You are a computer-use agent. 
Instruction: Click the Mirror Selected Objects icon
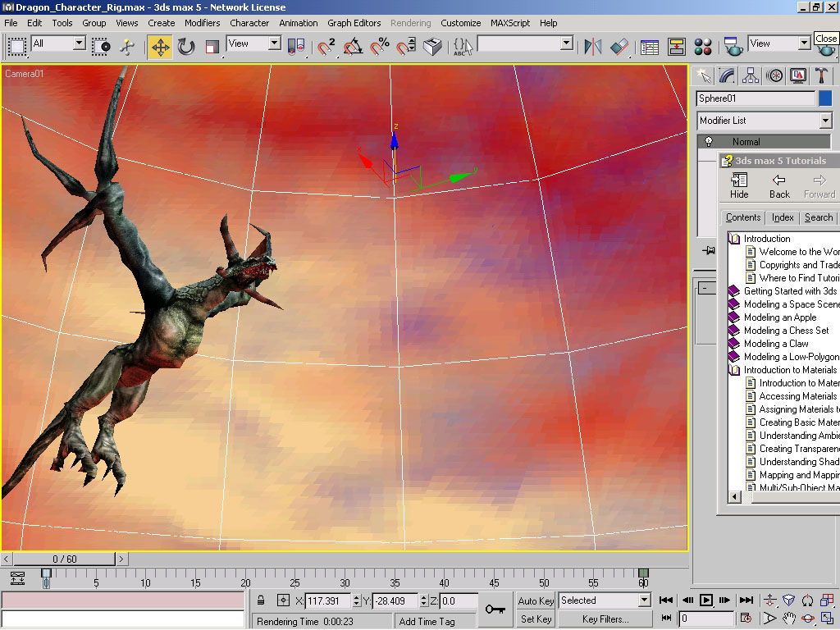tap(592, 47)
